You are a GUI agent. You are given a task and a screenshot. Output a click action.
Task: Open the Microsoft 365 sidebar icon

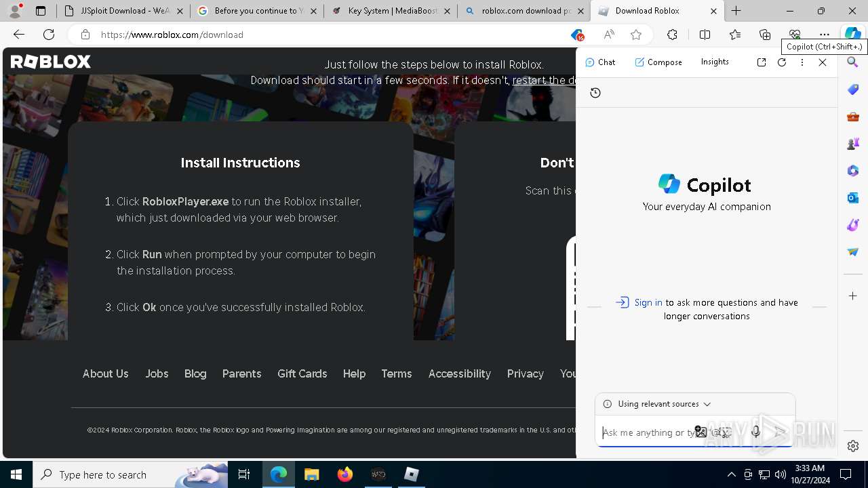point(853,171)
